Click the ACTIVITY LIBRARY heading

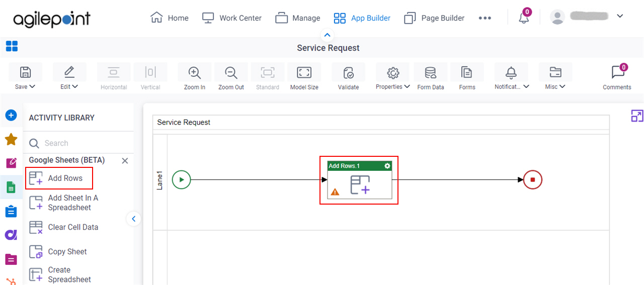tap(61, 118)
